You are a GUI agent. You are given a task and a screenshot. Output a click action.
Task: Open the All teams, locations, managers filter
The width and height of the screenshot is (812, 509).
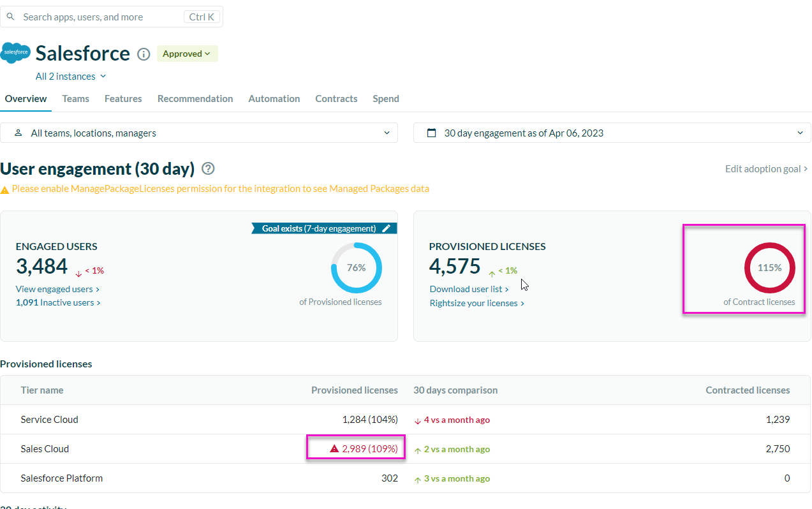pyautogui.click(x=199, y=133)
